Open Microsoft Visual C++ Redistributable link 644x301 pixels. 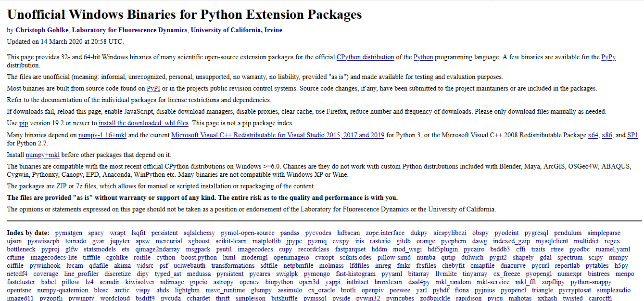point(277,134)
